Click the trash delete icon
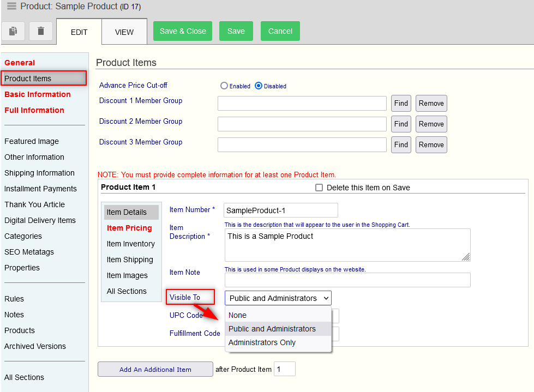Screen dimensions: 534x392 pos(41,31)
